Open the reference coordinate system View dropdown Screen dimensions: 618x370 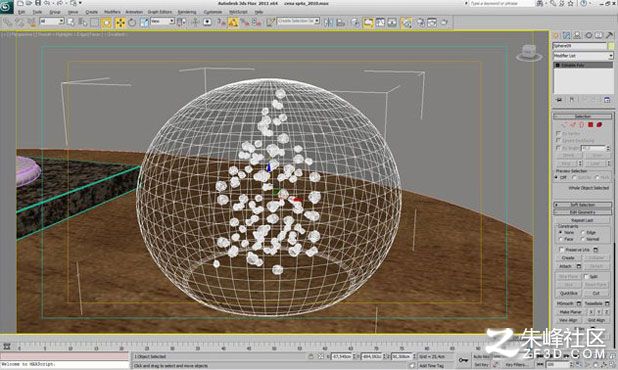[162, 21]
